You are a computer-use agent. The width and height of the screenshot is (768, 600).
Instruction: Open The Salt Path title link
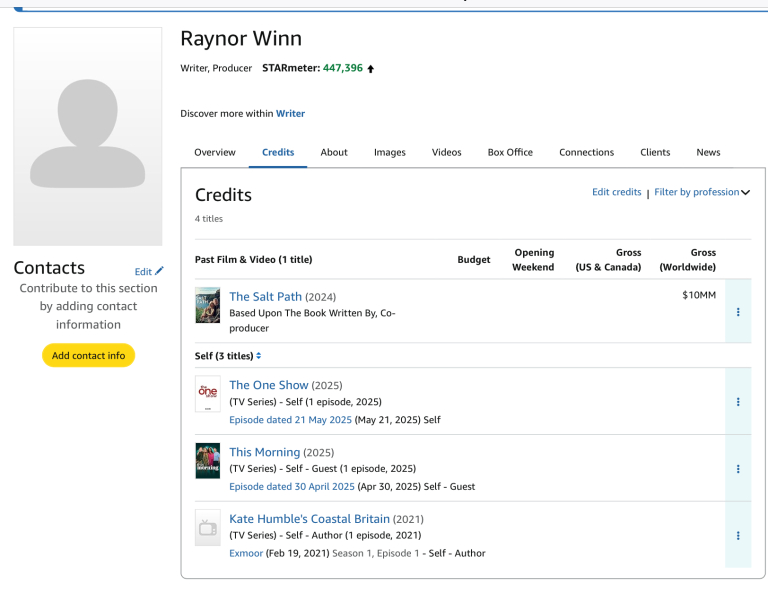(265, 297)
